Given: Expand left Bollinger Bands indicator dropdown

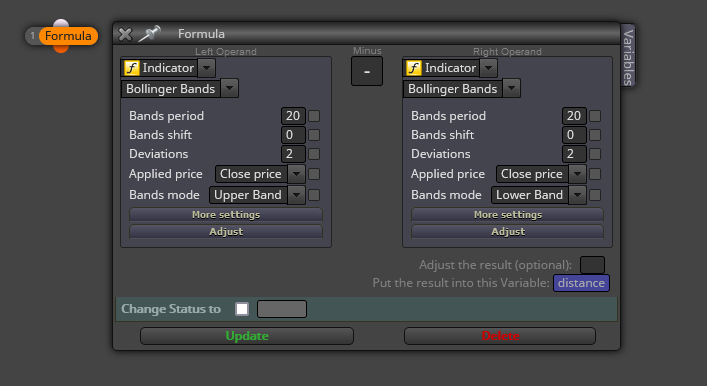Looking at the screenshot, I should (x=230, y=88).
